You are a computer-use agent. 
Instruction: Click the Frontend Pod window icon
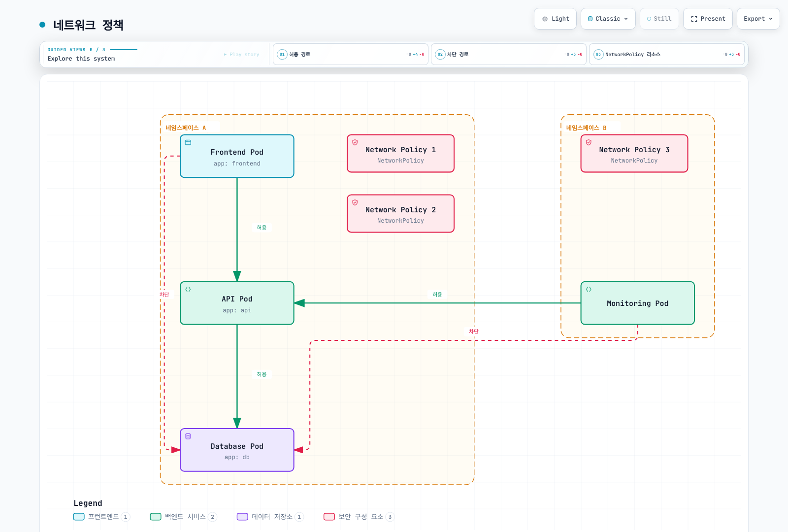click(188, 142)
